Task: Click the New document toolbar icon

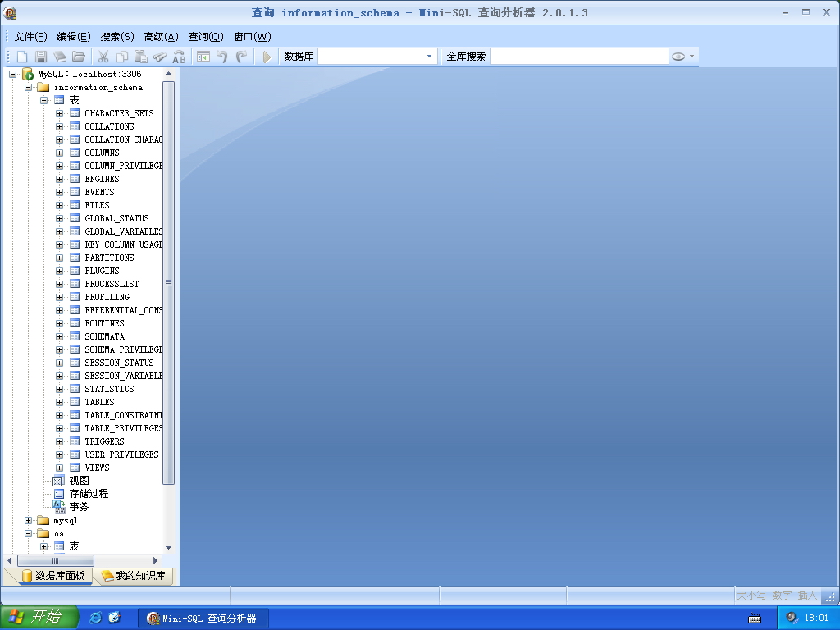Action: pyautogui.click(x=22, y=57)
